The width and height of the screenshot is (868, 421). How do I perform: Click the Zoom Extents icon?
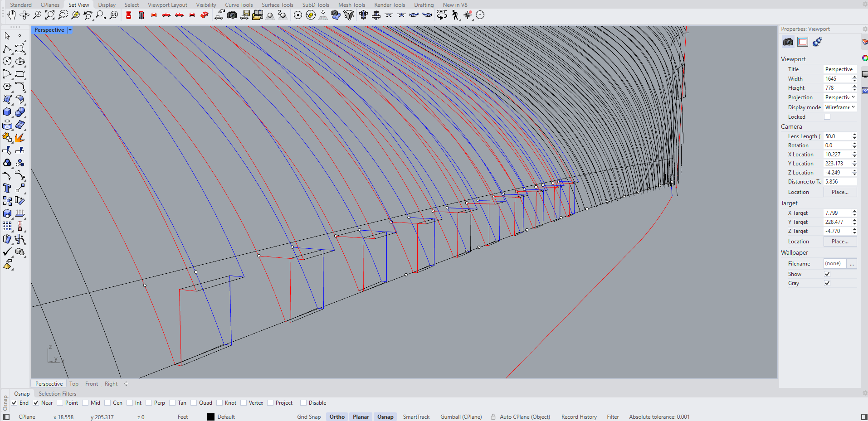(x=50, y=15)
